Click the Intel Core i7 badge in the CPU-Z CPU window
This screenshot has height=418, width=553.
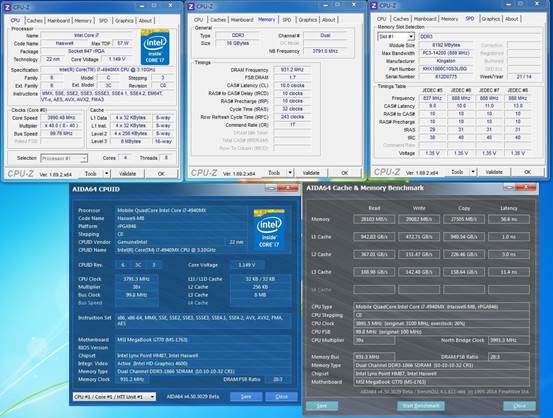click(x=154, y=48)
